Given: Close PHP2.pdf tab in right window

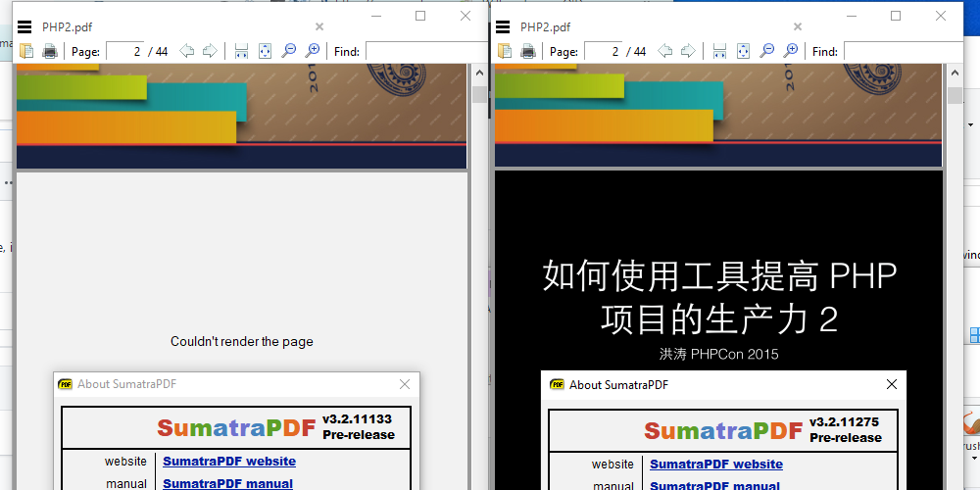Looking at the screenshot, I should click(x=798, y=26).
